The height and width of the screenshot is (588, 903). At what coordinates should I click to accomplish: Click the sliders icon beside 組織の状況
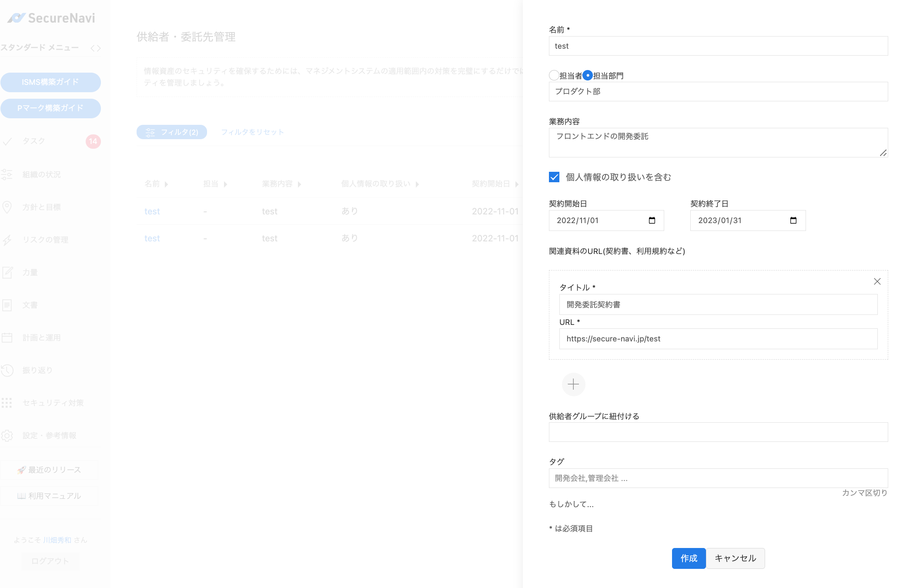(x=7, y=174)
